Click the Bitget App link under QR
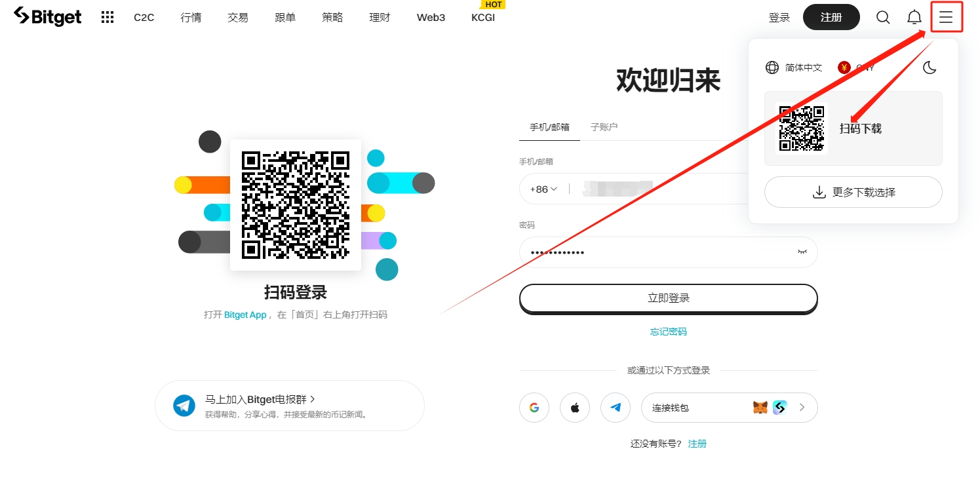This screenshot has width=980, height=498. [245, 315]
